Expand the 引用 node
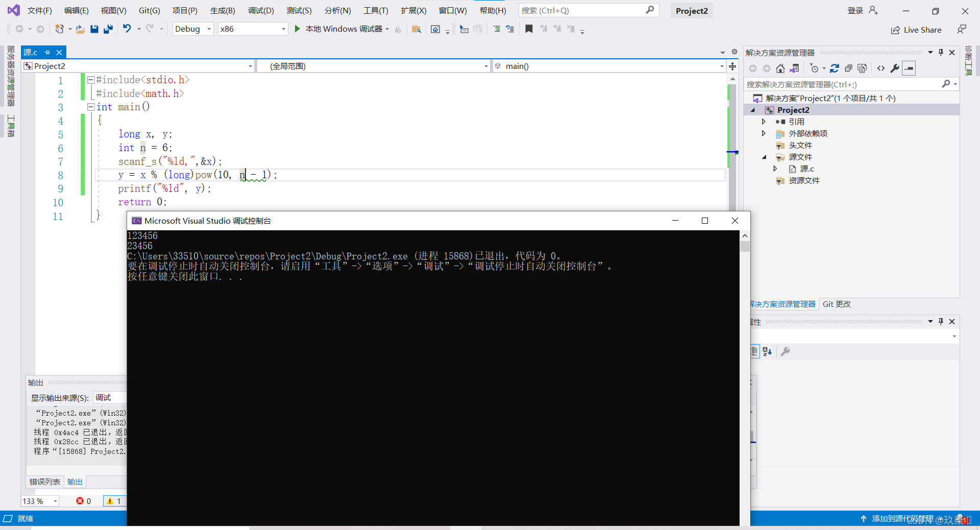This screenshot has width=980, height=530. click(x=764, y=122)
